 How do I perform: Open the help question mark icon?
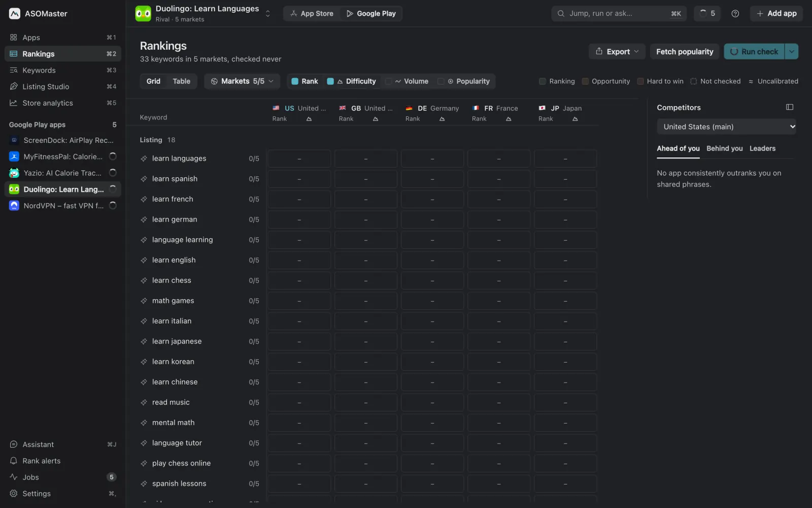pyautogui.click(x=735, y=14)
